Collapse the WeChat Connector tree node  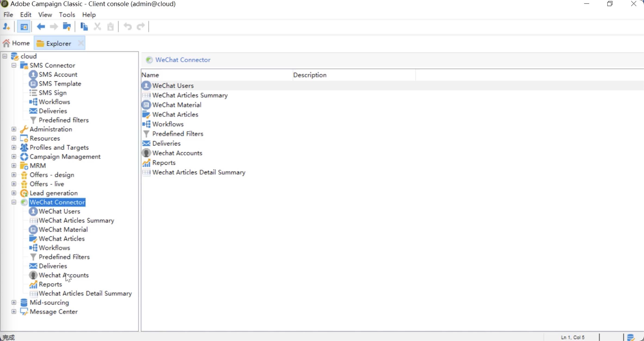tap(14, 202)
